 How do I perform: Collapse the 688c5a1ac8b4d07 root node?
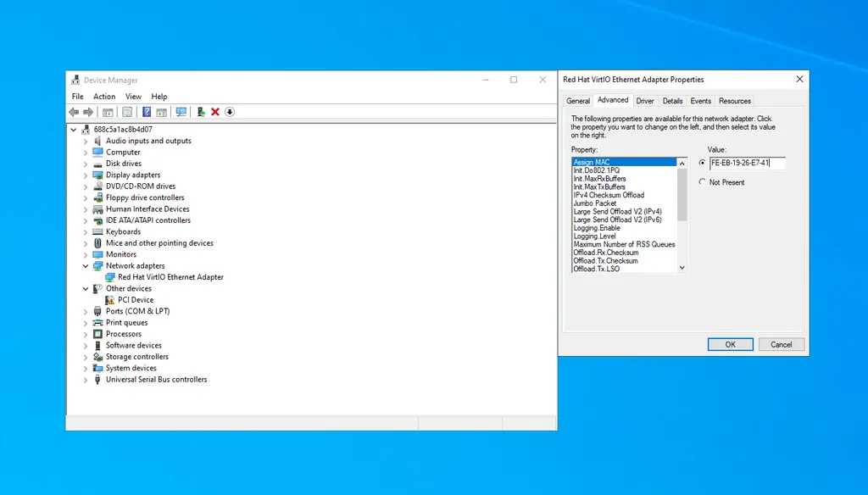(x=74, y=130)
